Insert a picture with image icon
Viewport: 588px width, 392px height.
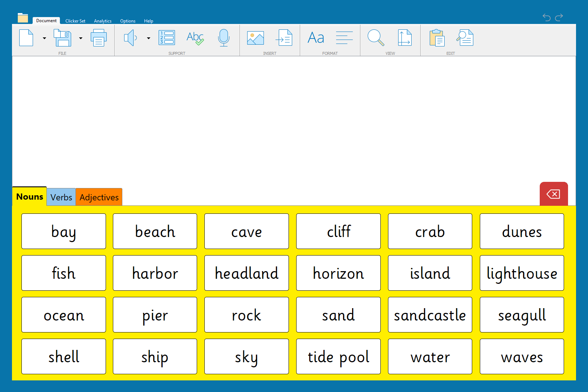[x=256, y=38]
